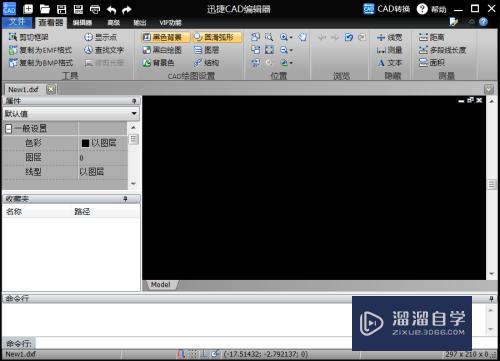The height and width of the screenshot is (361, 500).
Task: Collapse the 一般设置 general settings section
Action: click(9, 129)
